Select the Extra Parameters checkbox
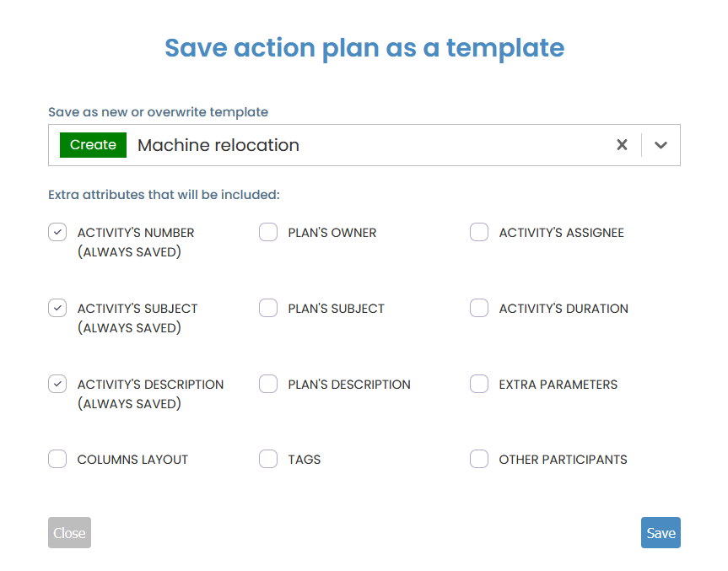Viewport: 728px width, 571px height. (x=479, y=385)
